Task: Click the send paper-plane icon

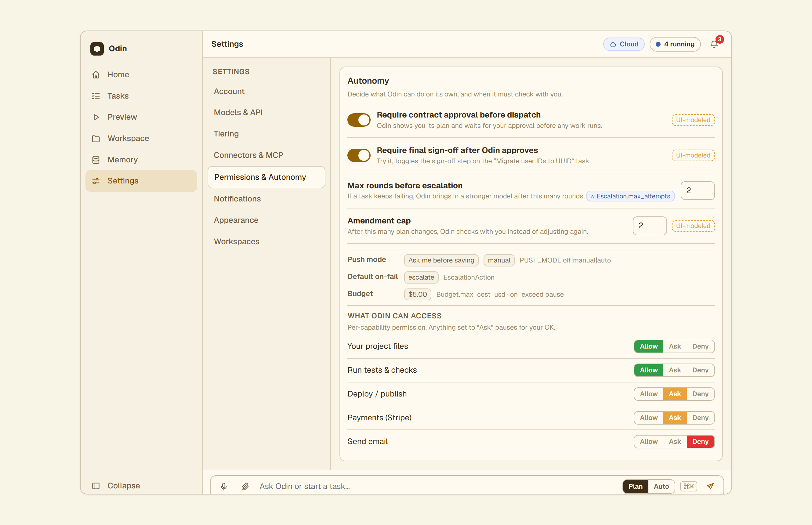Action: pyautogui.click(x=710, y=487)
